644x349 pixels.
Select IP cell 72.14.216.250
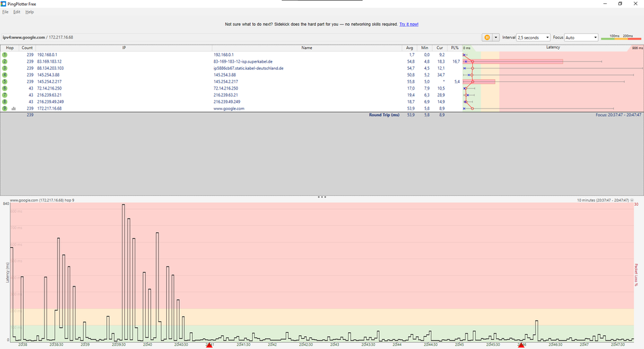pos(49,88)
